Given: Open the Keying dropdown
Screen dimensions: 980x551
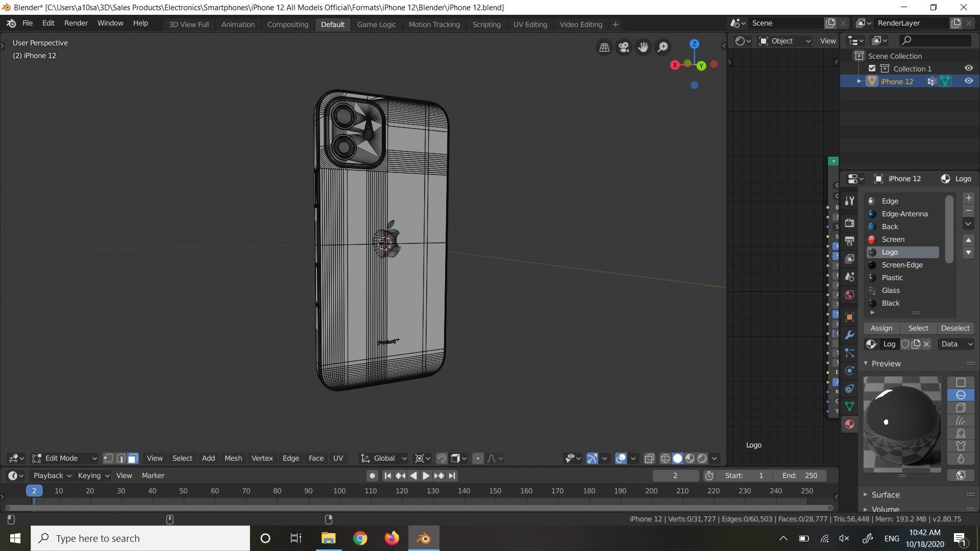Looking at the screenshot, I should click(x=93, y=475).
